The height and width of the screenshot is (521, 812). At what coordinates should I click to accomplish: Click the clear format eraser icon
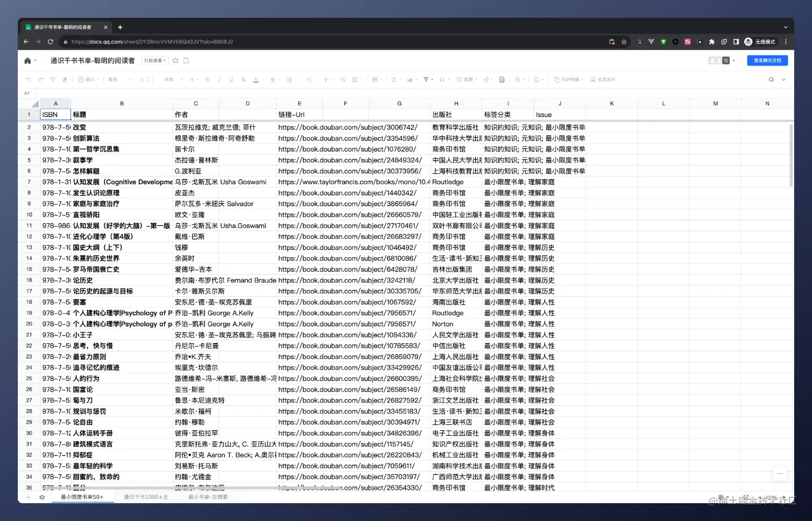pyautogui.click(x=65, y=80)
